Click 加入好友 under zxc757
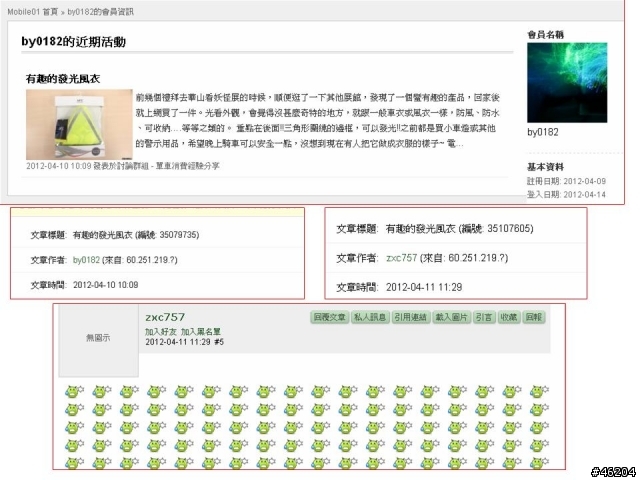Viewport: 640px width, 480px height. pyautogui.click(x=161, y=332)
